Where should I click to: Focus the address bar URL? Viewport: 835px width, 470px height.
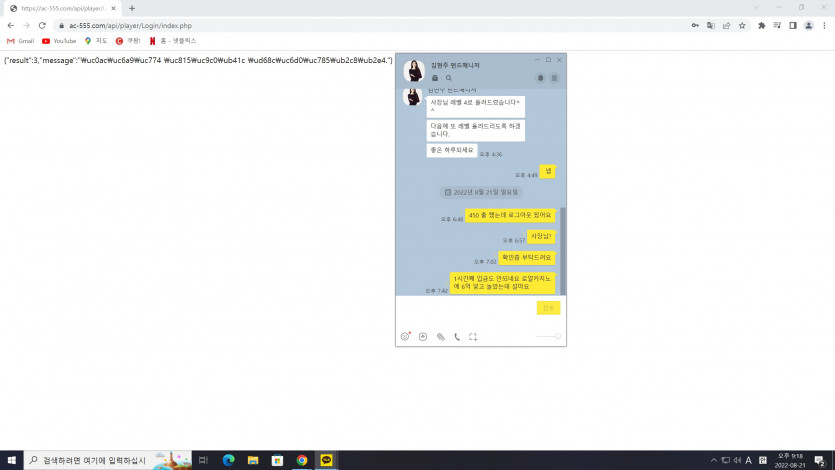(x=130, y=26)
